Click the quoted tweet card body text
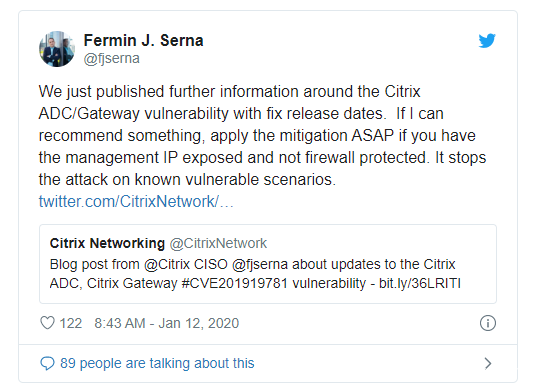This screenshot has height=390, width=552. click(x=255, y=274)
